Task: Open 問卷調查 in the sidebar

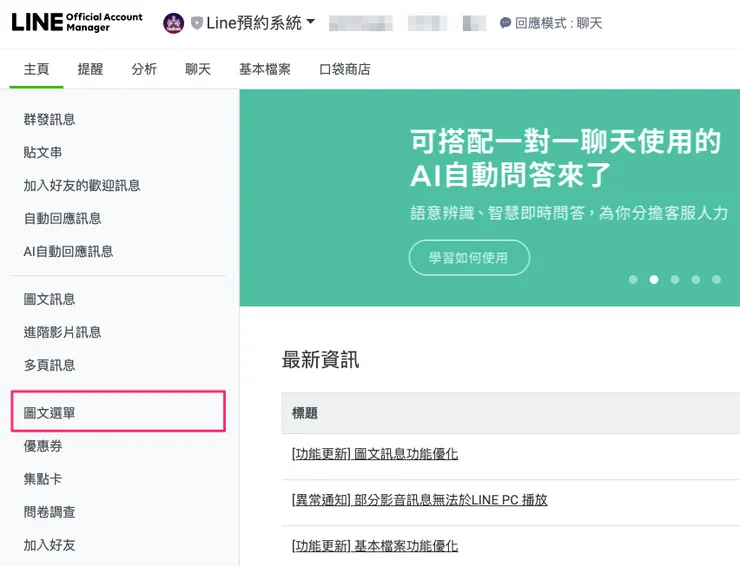Action: [x=50, y=512]
